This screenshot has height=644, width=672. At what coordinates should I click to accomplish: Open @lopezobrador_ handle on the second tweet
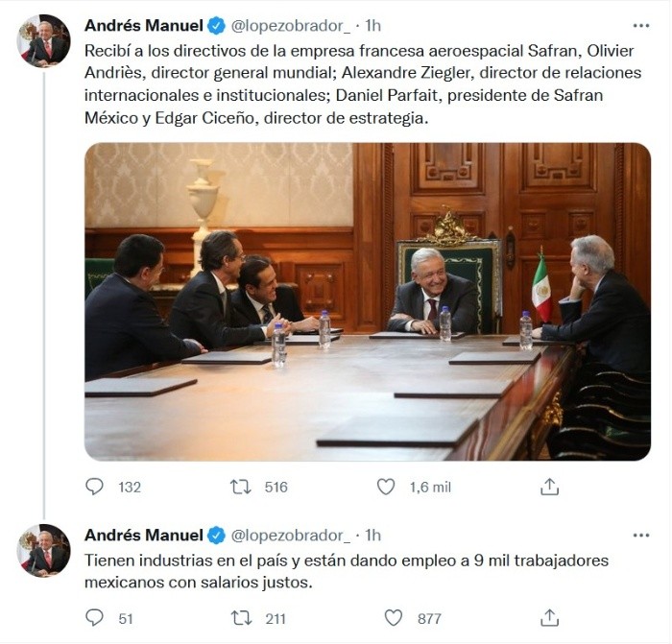coord(291,536)
